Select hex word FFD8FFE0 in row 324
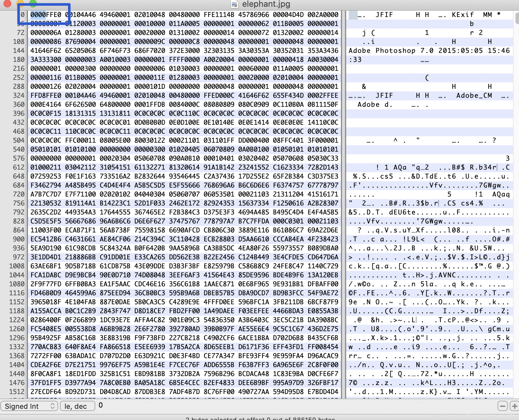 46,96
